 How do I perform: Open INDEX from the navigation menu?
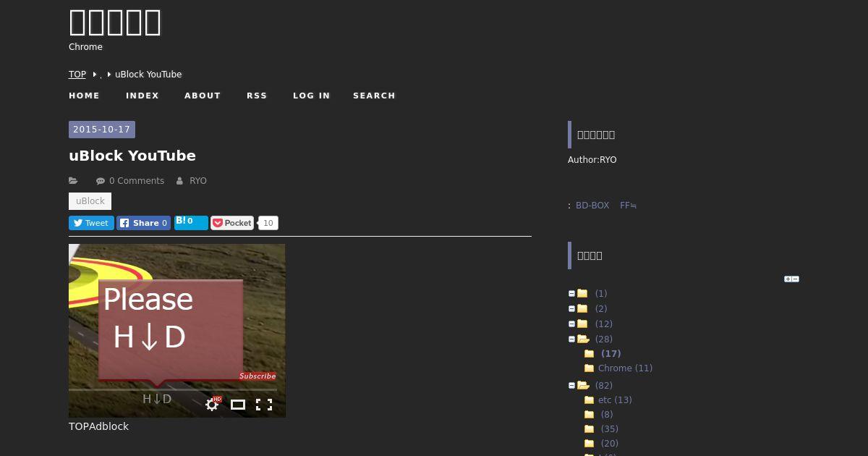[142, 96]
